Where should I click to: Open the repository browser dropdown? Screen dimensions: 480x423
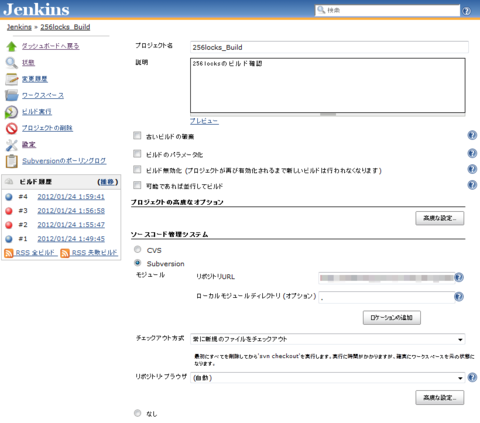coord(328,378)
